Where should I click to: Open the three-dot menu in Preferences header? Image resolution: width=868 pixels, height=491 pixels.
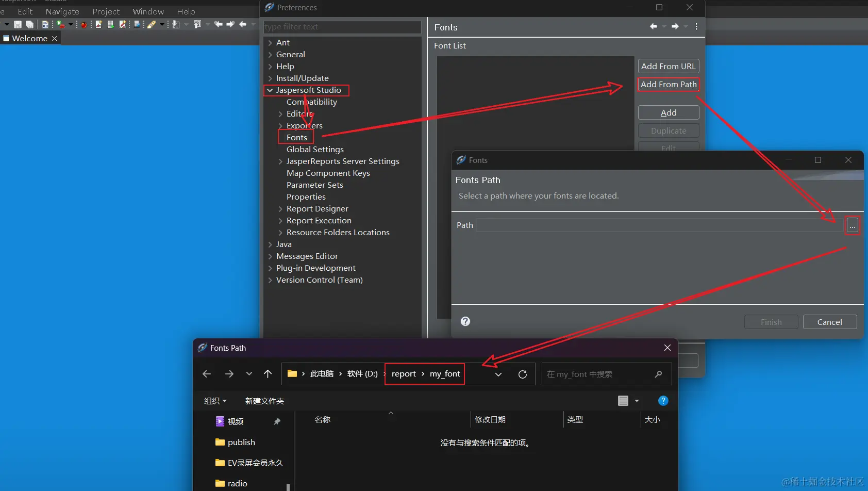tap(696, 26)
